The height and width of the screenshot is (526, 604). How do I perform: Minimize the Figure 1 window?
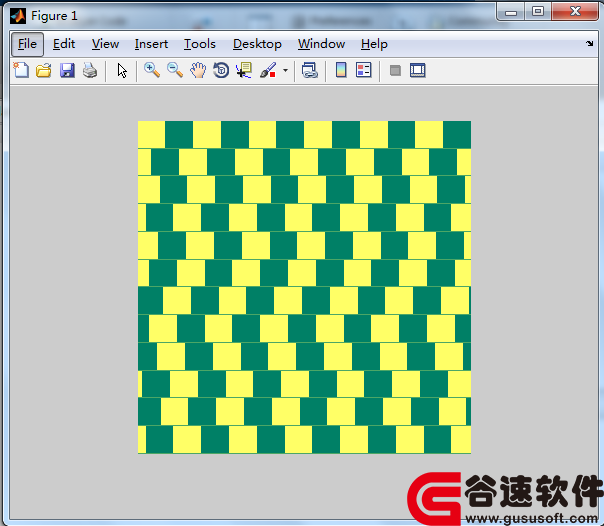point(511,12)
